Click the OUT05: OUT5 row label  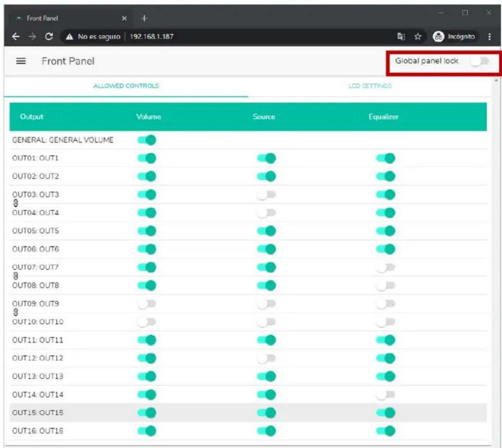[36, 231]
